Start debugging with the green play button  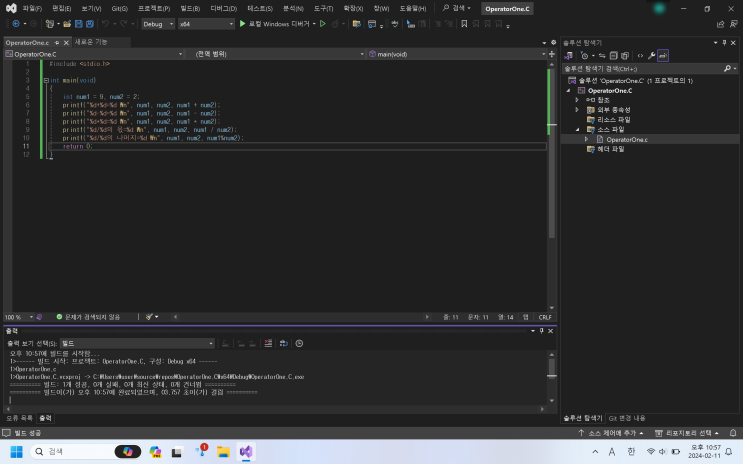tap(242, 23)
